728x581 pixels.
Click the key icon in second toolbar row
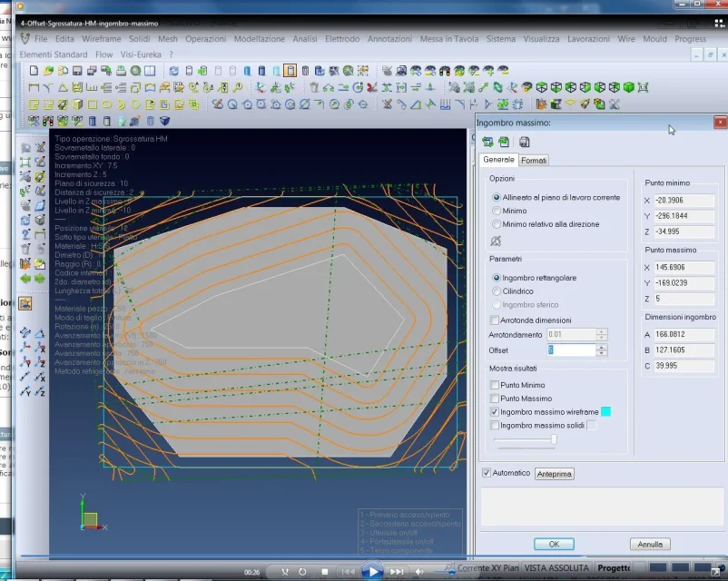(x=238, y=87)
